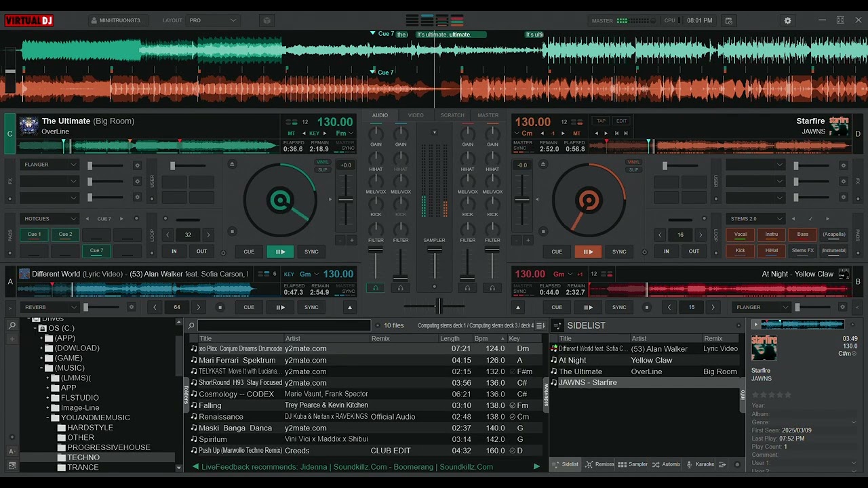
Task: Click deck D pitch plus button
Action: coord(529,240)
